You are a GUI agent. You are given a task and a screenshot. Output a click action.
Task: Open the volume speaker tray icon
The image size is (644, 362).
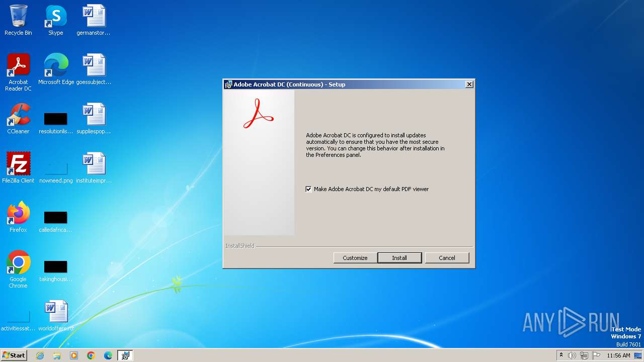[572, 355]
